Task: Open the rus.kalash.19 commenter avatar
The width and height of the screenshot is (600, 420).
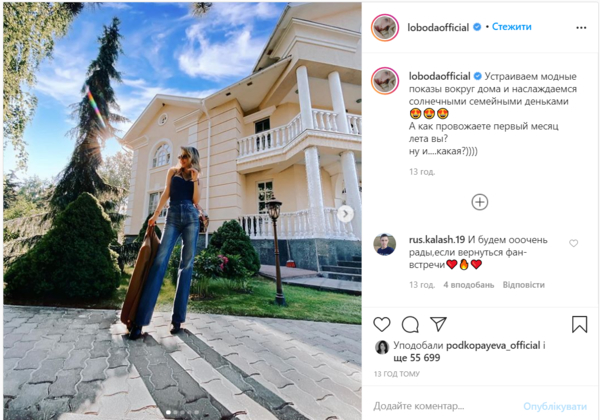Action: (x=385, y=244)
